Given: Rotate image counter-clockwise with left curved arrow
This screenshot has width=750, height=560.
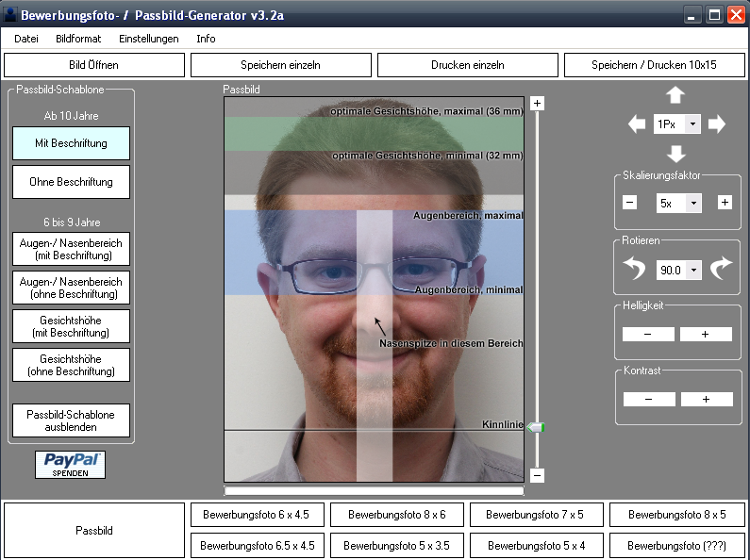Looking at the screenshot, I should [x=635, y=270].
